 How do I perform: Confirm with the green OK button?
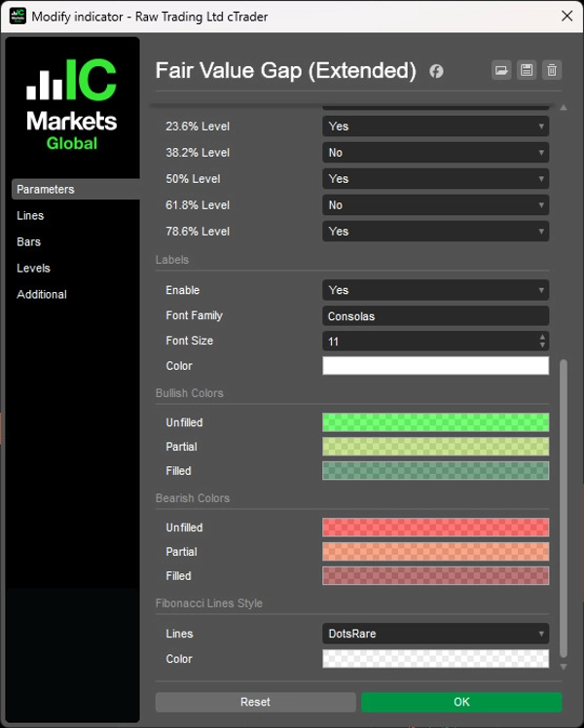(x=461, y=702)
